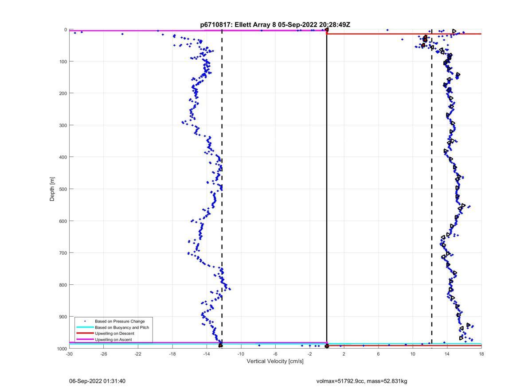
Task: Click the 'volmax=51792.9cc, mass=52.831kg' text
Action: pyautogui.click(x=362, y=381)
